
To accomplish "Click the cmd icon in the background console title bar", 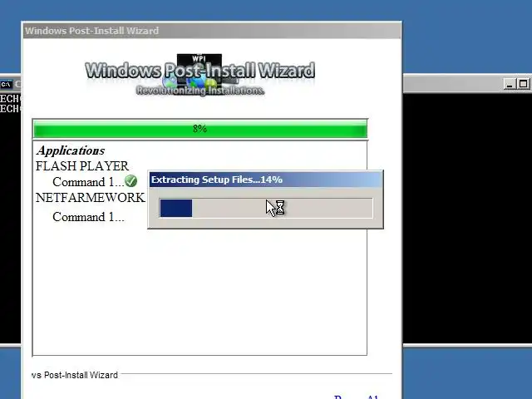I will (6, 84).
